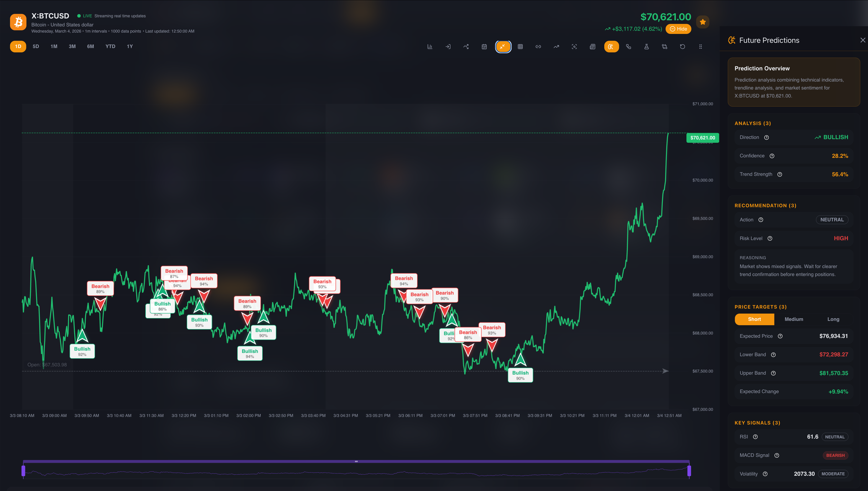Toggle the favorite star button

[703, 22]
